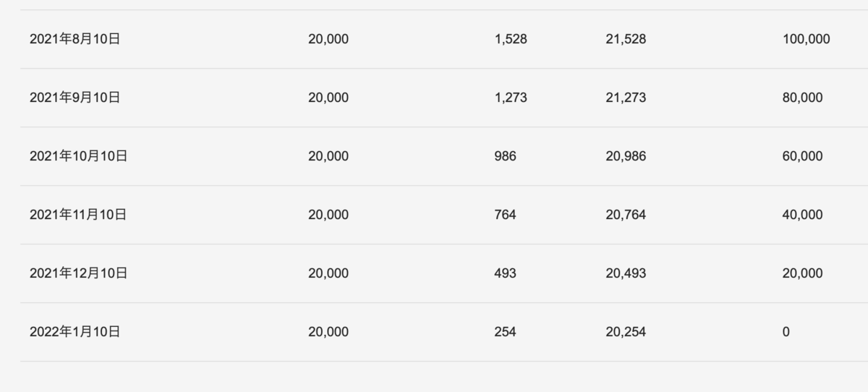
Task: Click the 2022年1月10日 date cell
Action: pyautogui.click(x=75, y=332)
